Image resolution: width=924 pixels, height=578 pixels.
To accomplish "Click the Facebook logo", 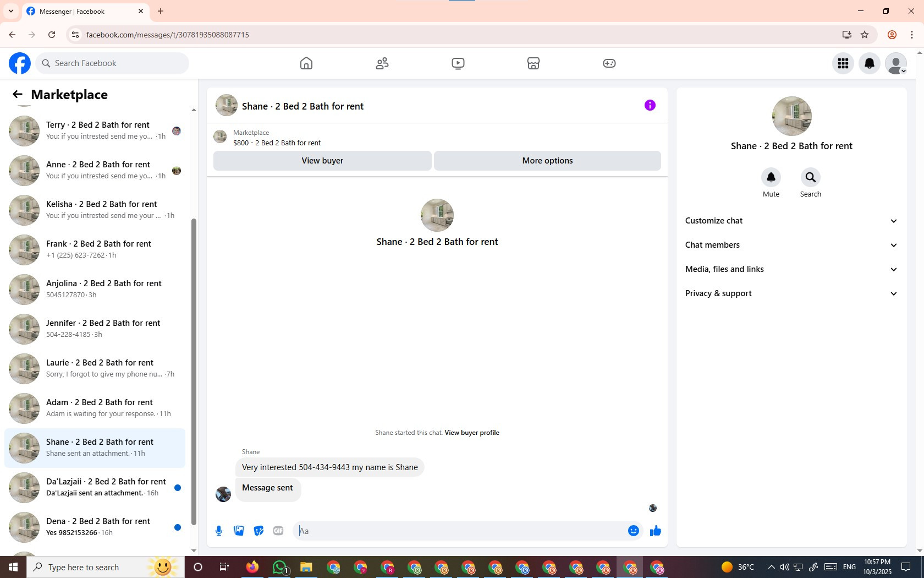I will [20, 63].
